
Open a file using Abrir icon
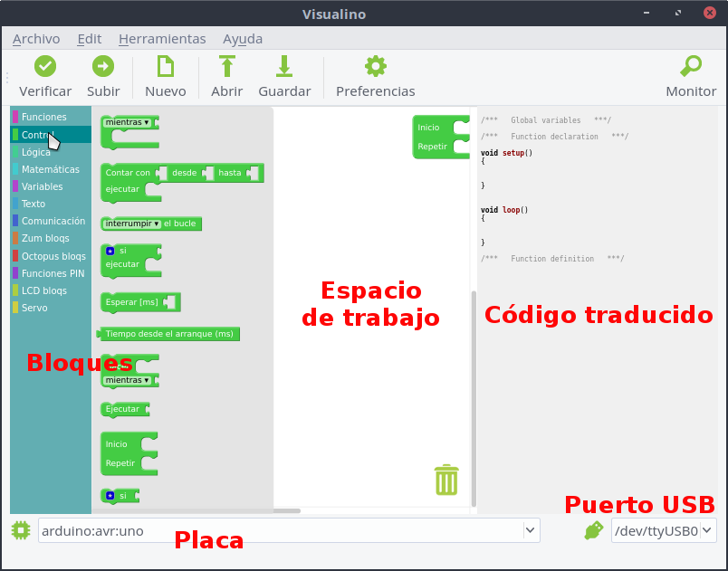[226, 67]
